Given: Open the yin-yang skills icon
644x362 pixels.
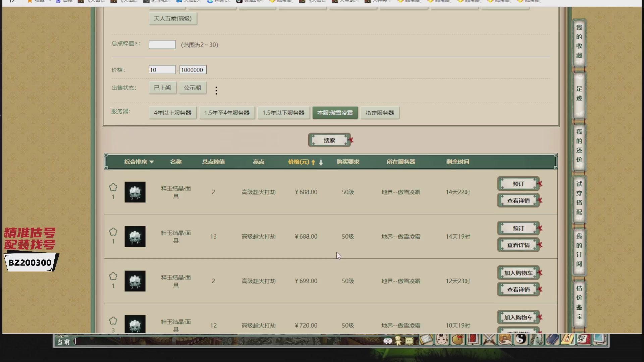Looking at the screenshot, I should click(x=521, y=339).
